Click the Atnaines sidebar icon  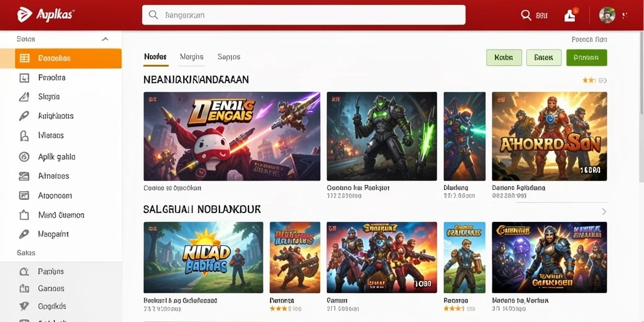click(25, 176)
